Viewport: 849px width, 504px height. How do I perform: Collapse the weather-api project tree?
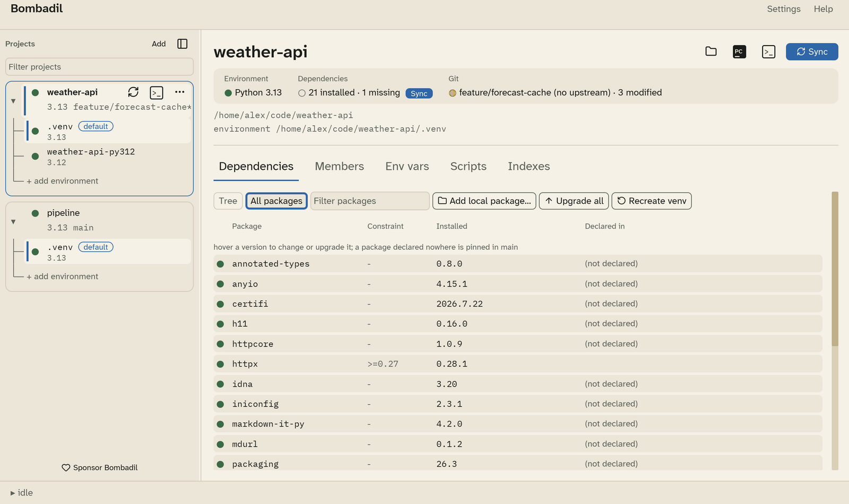click(13, 101)
